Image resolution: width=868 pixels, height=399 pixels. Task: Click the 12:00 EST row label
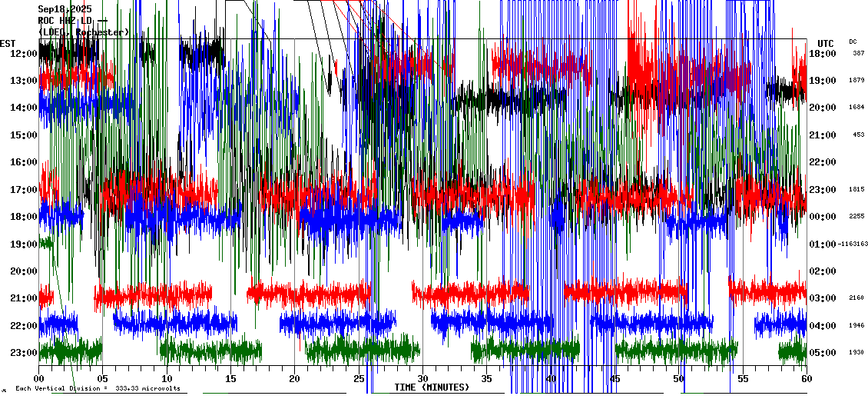pos(24,54)
